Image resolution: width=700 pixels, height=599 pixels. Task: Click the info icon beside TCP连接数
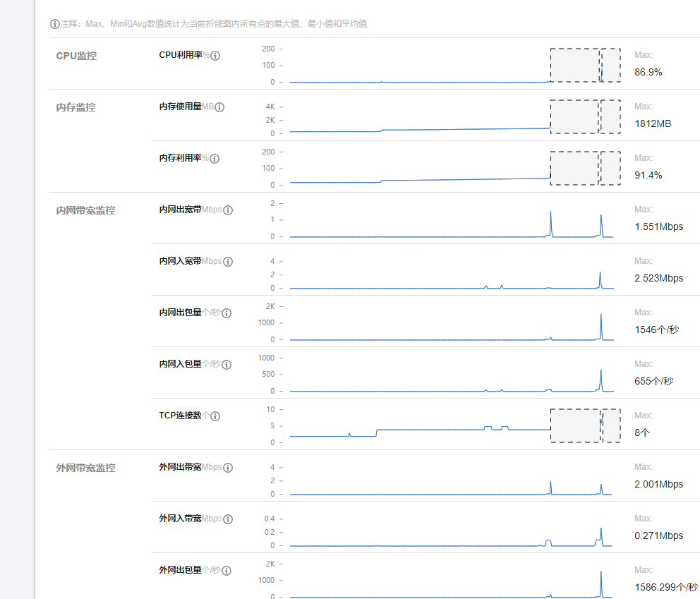tap(215, 416)
